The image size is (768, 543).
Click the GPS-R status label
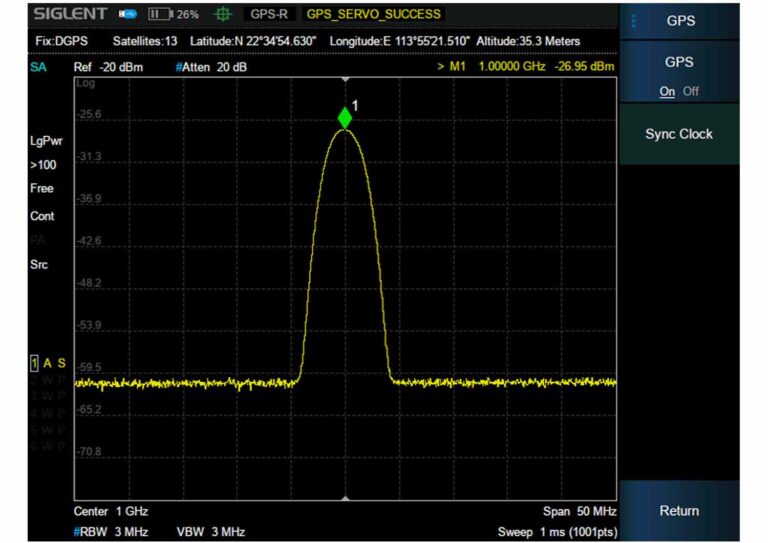point(269,14)
